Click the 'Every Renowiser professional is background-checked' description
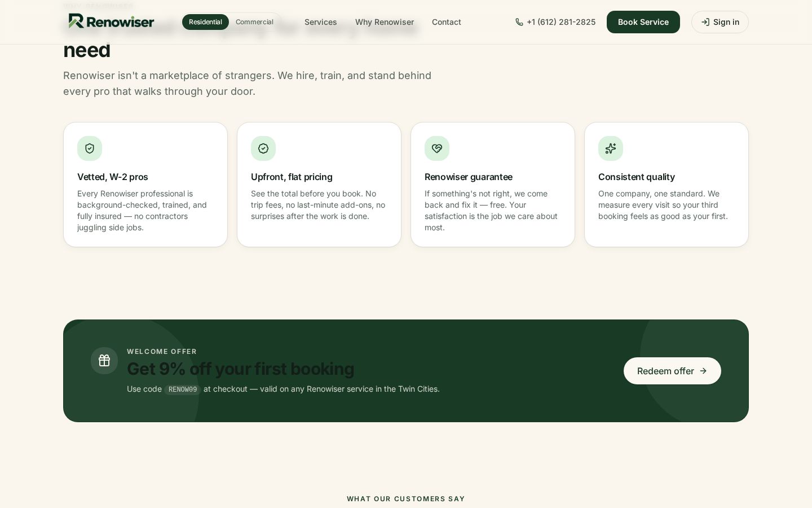Screen dimensions: 812x508 [x=142, y=211]
